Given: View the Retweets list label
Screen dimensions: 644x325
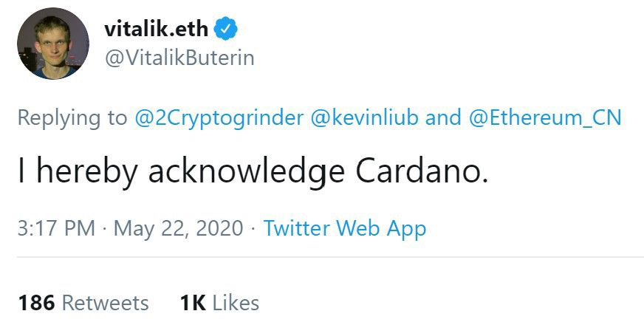Looking at the screenshot, I should [106, 303].
